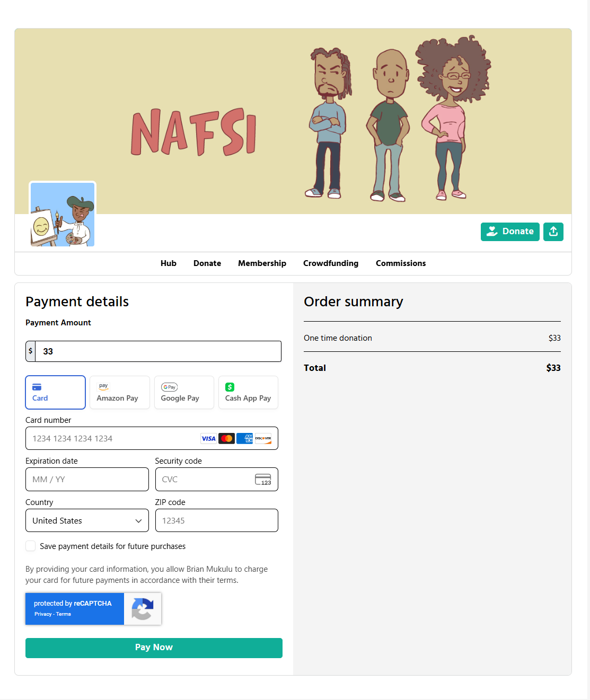Click the Total label in order summary

point(315,368)
